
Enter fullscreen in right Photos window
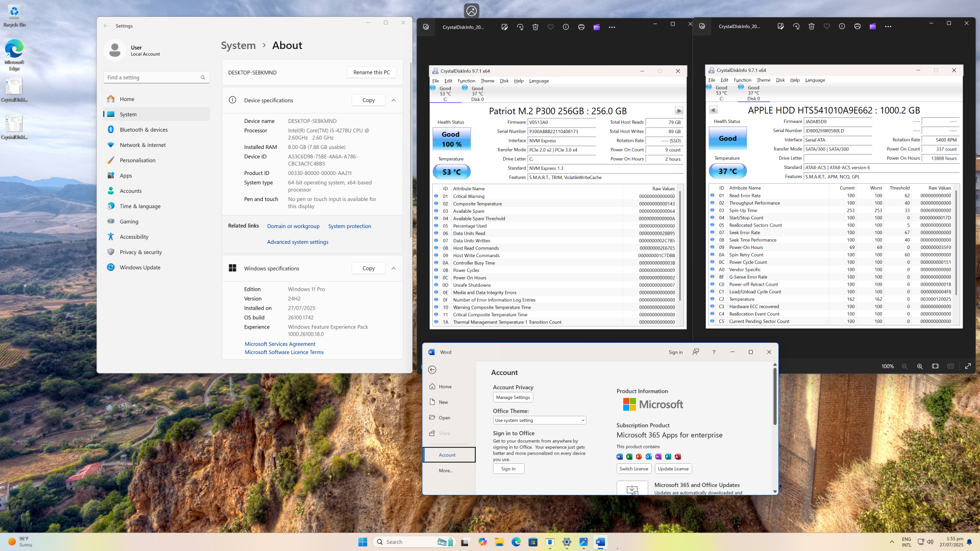(x=968, y=366)
